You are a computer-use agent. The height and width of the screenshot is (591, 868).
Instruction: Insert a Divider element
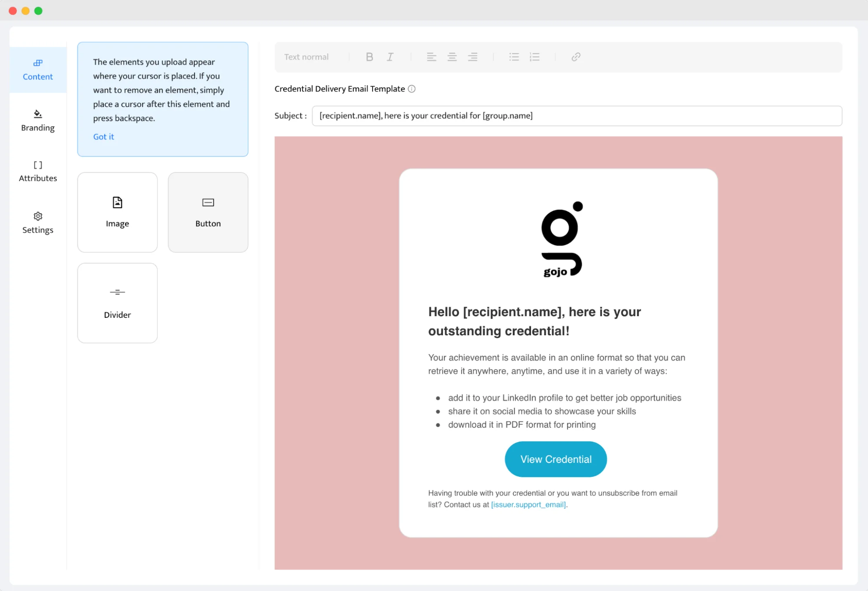pyautogui.click(x=117, y=303)
